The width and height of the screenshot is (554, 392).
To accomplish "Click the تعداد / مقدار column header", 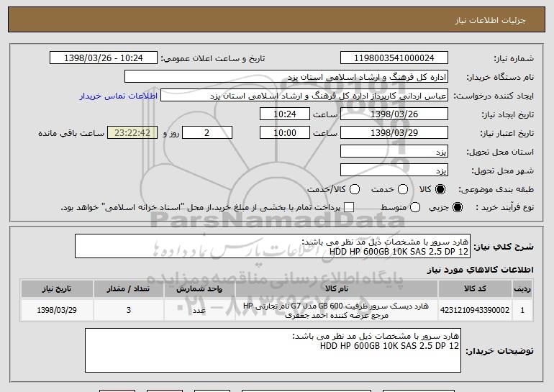I will (128, 289).
